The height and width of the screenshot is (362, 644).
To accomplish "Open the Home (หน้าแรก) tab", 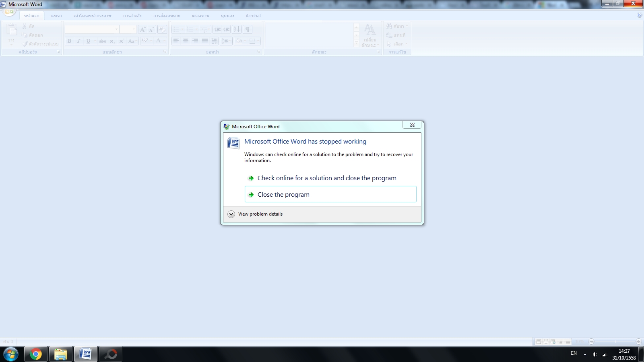I will 32,16.
